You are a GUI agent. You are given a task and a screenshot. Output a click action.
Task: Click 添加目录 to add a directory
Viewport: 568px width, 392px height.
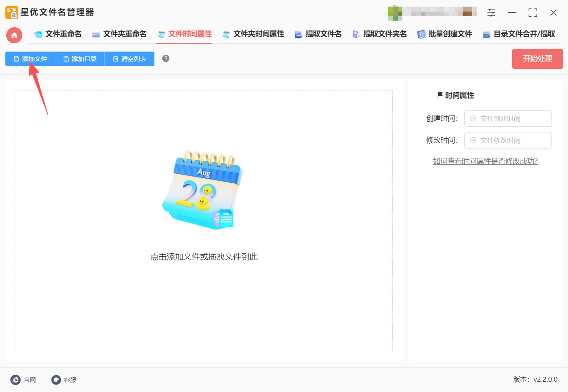[79, 59]
